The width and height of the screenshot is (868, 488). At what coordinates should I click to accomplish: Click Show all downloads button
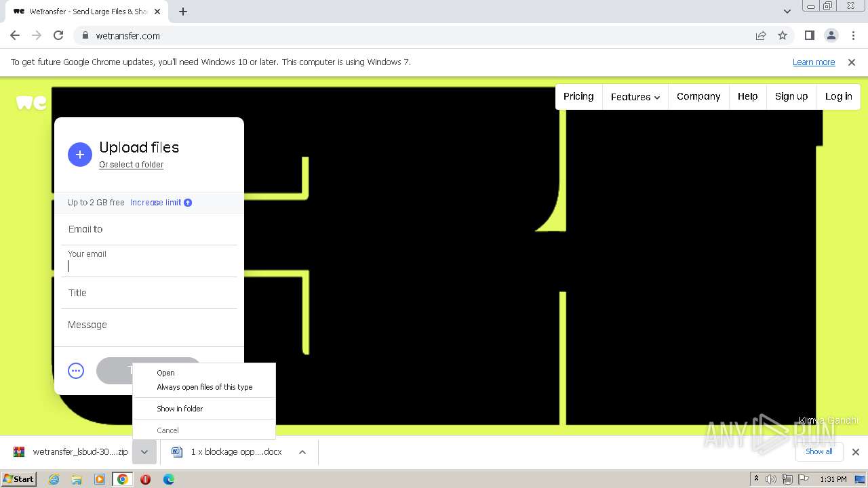(819, 452)
